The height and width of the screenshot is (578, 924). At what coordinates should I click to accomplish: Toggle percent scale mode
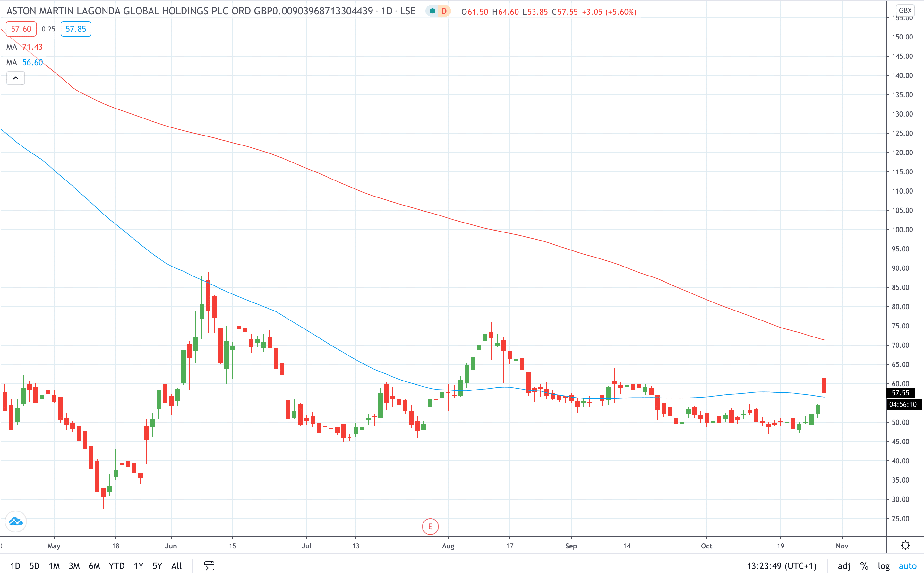tap(864, 566)
